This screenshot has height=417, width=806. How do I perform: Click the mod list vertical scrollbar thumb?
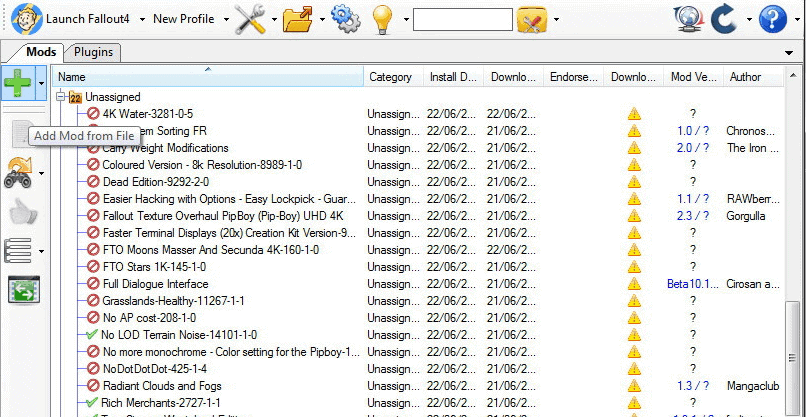pos(792,357)
